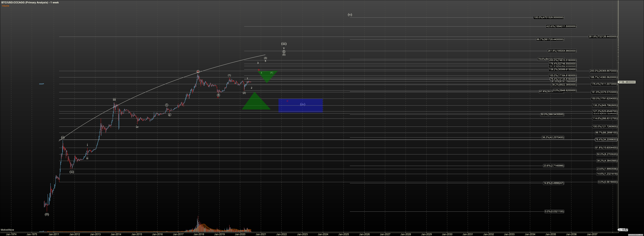Select the 61.8%(15.6004400) level label
This screenshot has height=236, width=644.
[x=606, y=148]
